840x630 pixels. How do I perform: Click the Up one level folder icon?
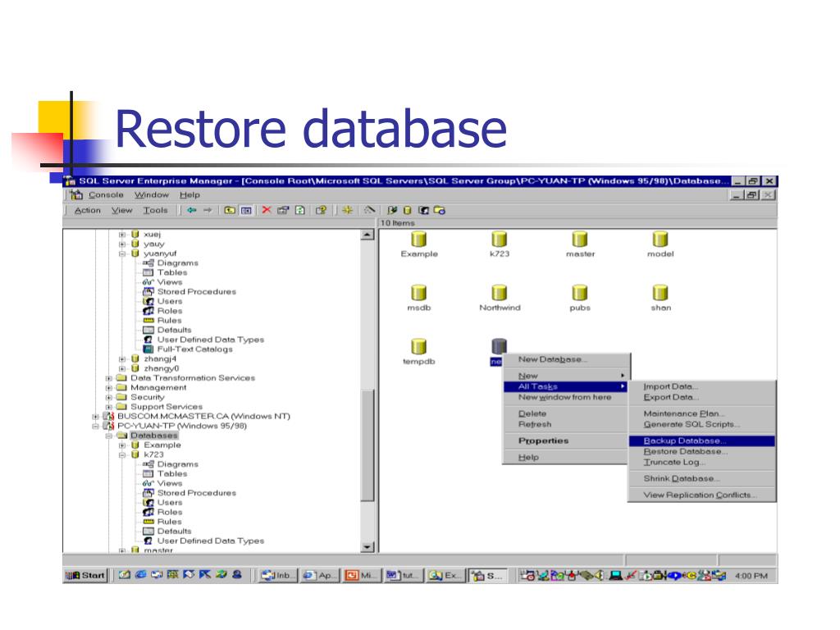point(230,211)
